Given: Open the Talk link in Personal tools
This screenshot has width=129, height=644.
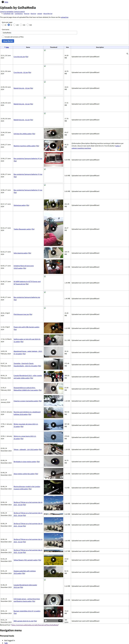Looking at the screenshot, I should tap(6, 643).
